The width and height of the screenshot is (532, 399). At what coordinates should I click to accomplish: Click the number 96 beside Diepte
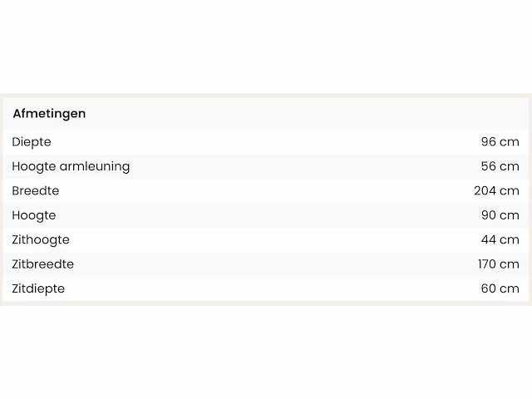(488, 142)
